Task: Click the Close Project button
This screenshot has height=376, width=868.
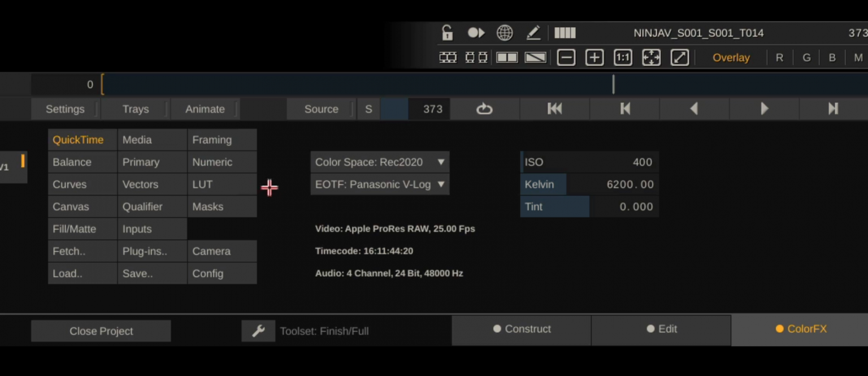Action: (101, 331)
